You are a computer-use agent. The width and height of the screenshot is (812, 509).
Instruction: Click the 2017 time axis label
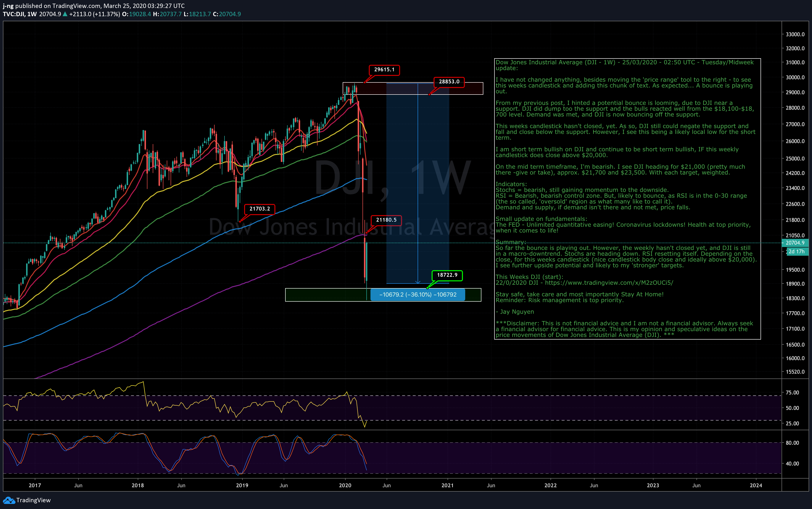[x=35, y=485]
